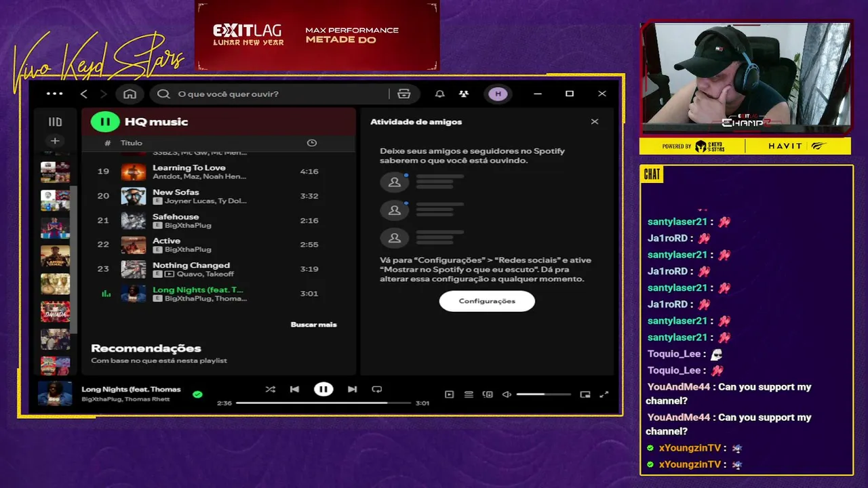Select track 'Active'
Viewport: 868px width, 488px height.
pos(218,245)
